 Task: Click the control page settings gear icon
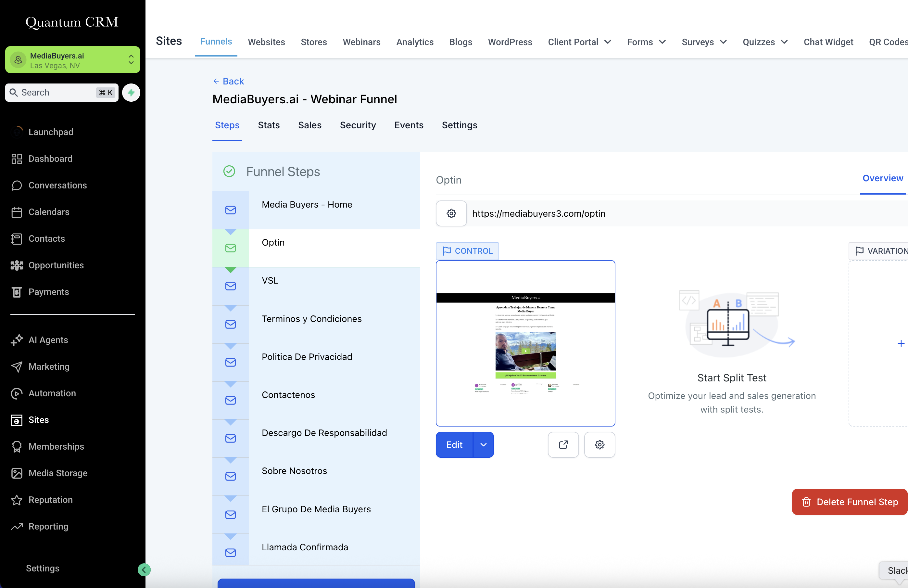tap(599, 444)
